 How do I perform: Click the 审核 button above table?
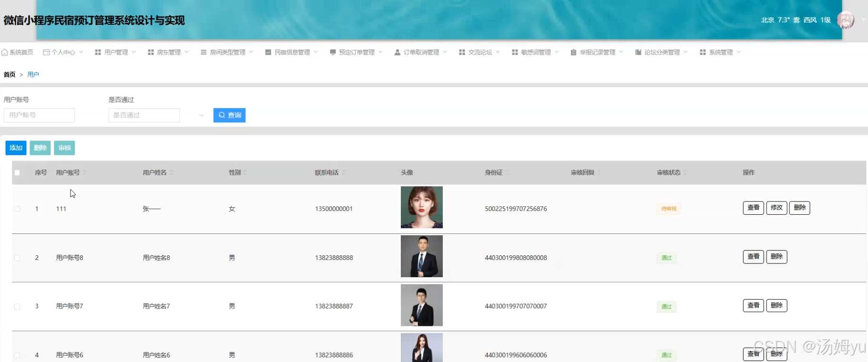pos(64,148)
